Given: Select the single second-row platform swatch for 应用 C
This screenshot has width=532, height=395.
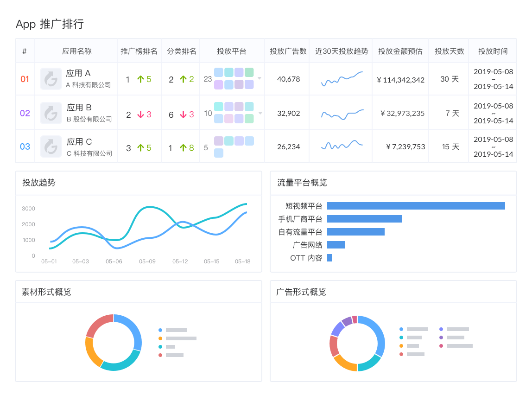Looking at the screenshot, I should (x=219, y=153).
